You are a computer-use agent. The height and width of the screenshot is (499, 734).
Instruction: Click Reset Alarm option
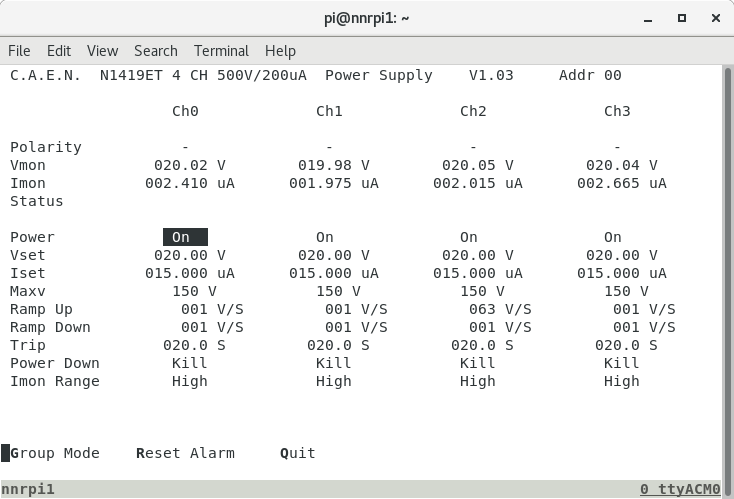pyautogui.click(x=185, y=453)
